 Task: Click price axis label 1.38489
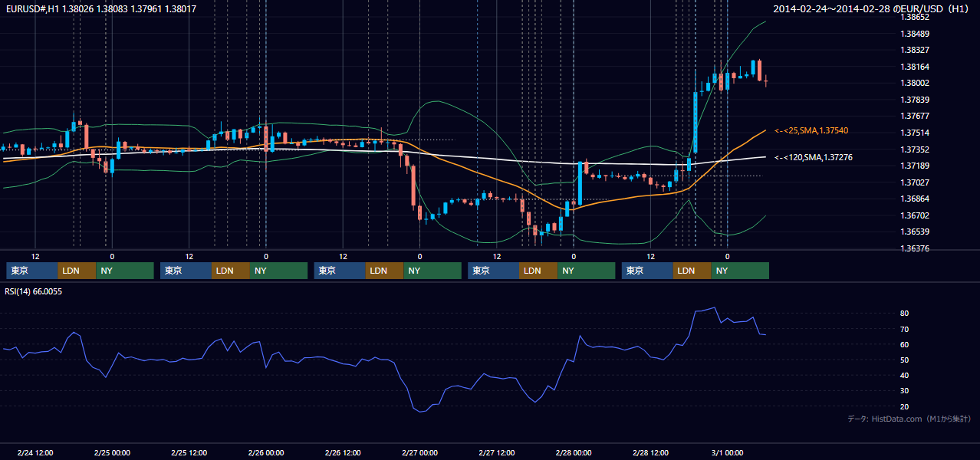[x=914, y=34]
